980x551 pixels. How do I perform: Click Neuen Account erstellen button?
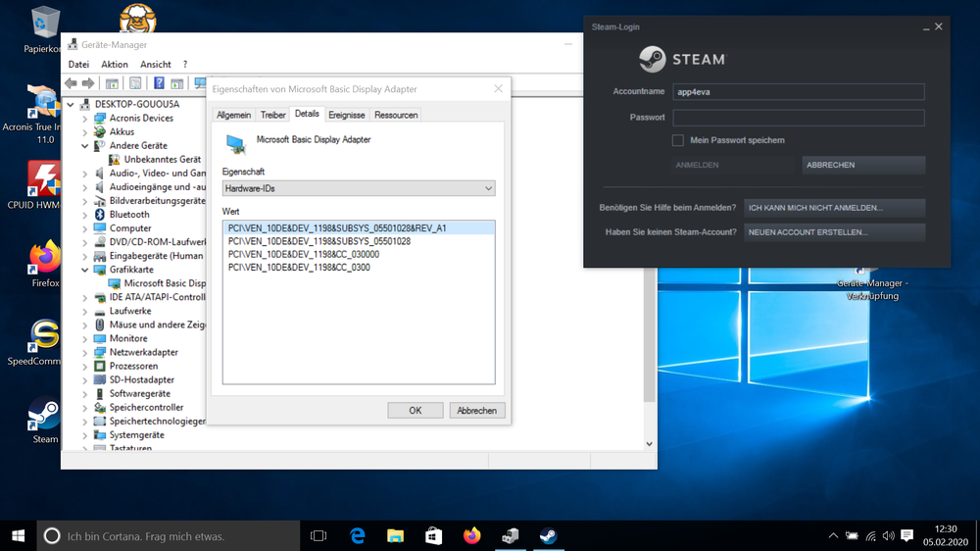point(833,232)
